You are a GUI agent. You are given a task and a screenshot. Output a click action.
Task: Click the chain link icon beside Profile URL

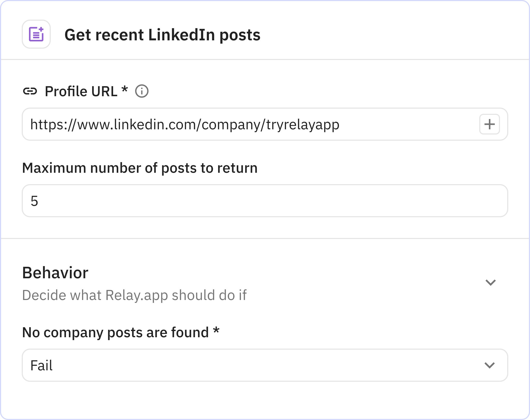pos(30,91)
